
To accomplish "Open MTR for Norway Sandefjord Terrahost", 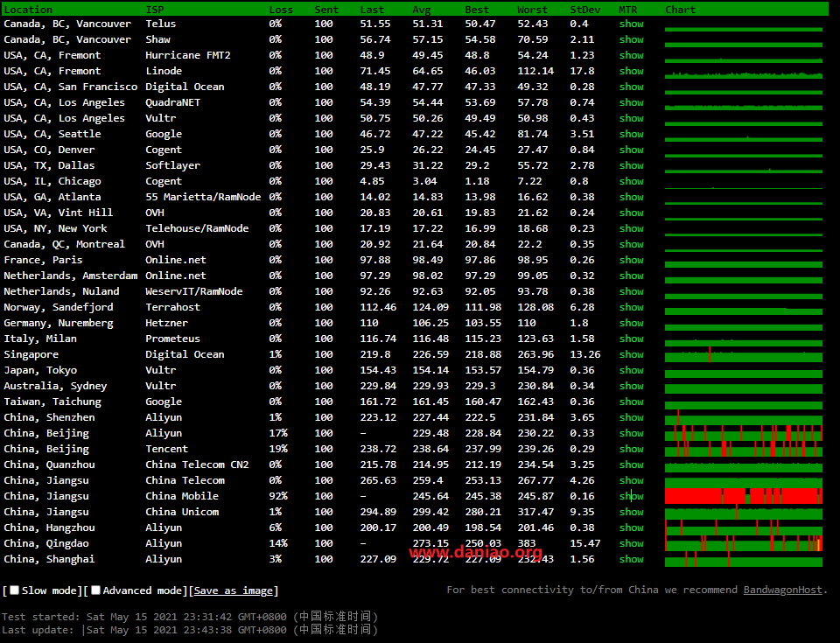I will click(631, 307).
